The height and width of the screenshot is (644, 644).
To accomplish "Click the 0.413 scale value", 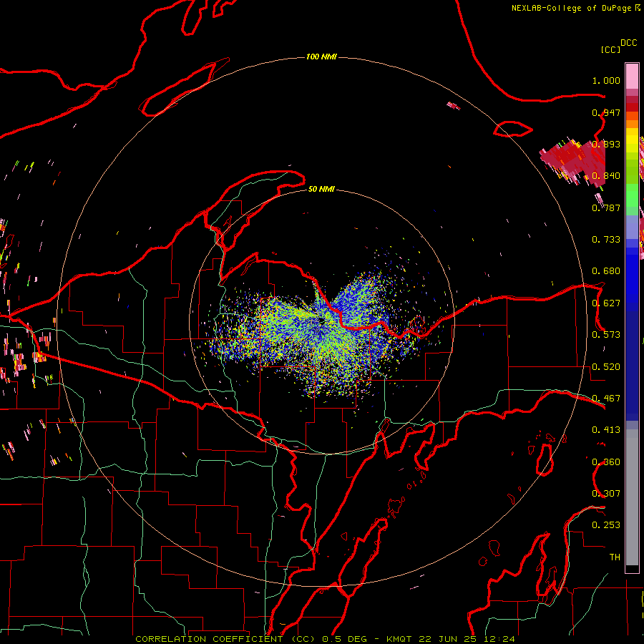I will click(606, 430).
